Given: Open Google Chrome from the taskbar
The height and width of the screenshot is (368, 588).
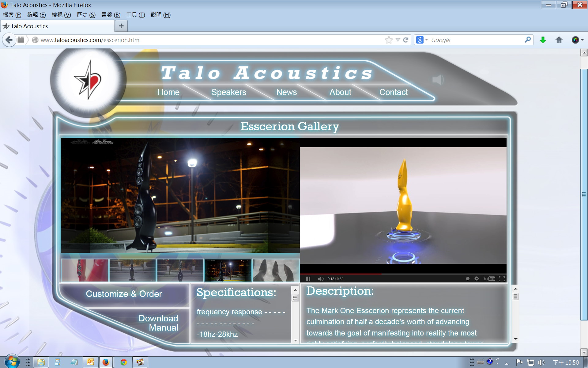Looking at the screenshot, I should (x=124, y=362).
